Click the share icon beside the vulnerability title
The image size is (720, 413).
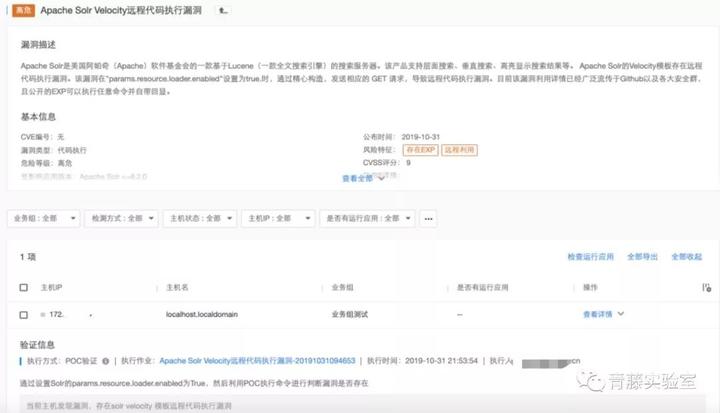[223, 10]
